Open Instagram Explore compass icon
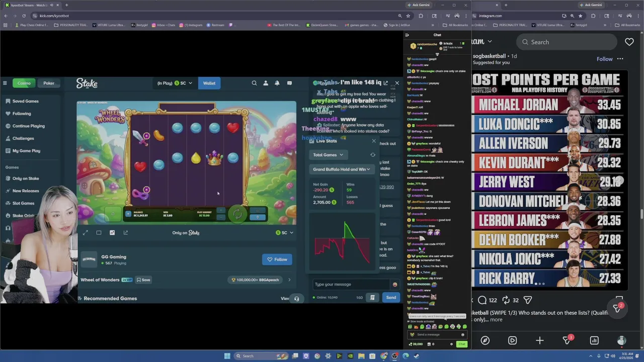The image size is (644, 362). coord(485,340)
